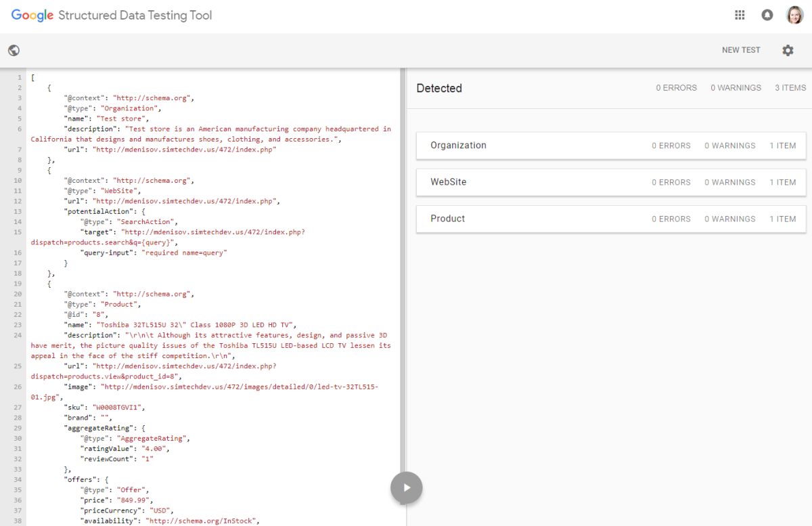This screenshot has height=526, width=812.
Task: Click the 3 ITEMS count
Action: (x=790, y=88)
